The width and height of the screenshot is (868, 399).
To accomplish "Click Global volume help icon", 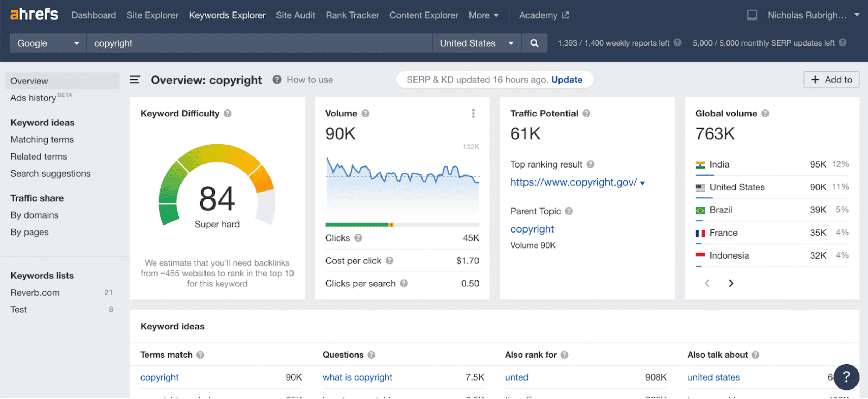I will 765,114.
